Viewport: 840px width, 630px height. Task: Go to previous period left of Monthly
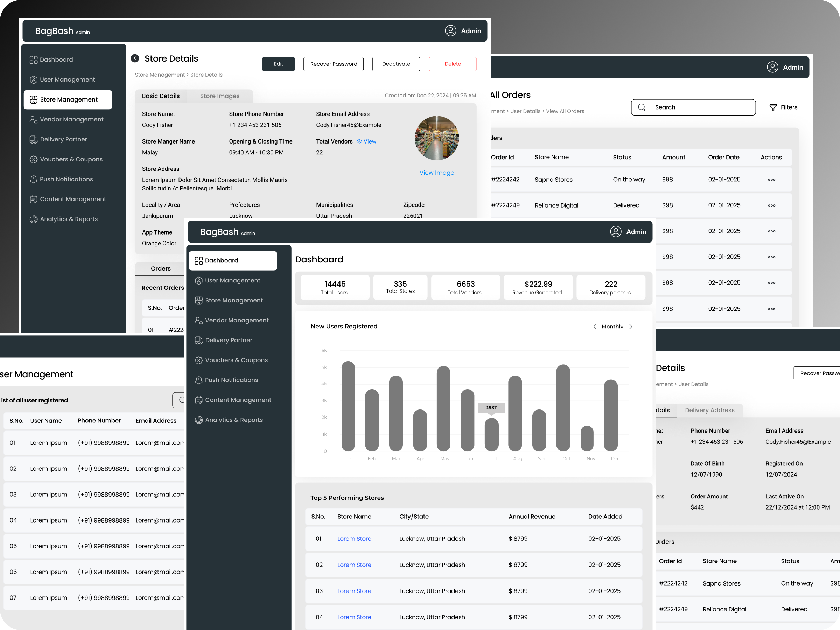click(x=595, y=327)
